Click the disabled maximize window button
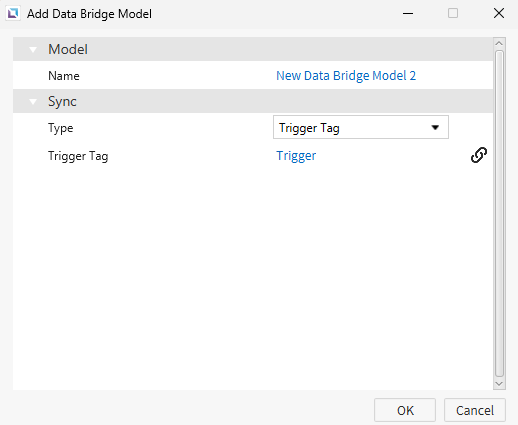518x425 pixels. [453, 13]
